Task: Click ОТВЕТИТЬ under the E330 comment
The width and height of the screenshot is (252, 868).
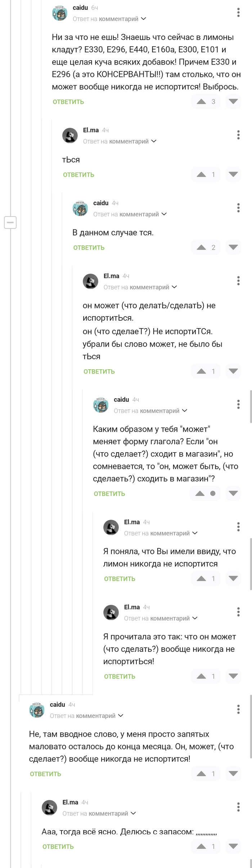Action: [x=68, y=101]
